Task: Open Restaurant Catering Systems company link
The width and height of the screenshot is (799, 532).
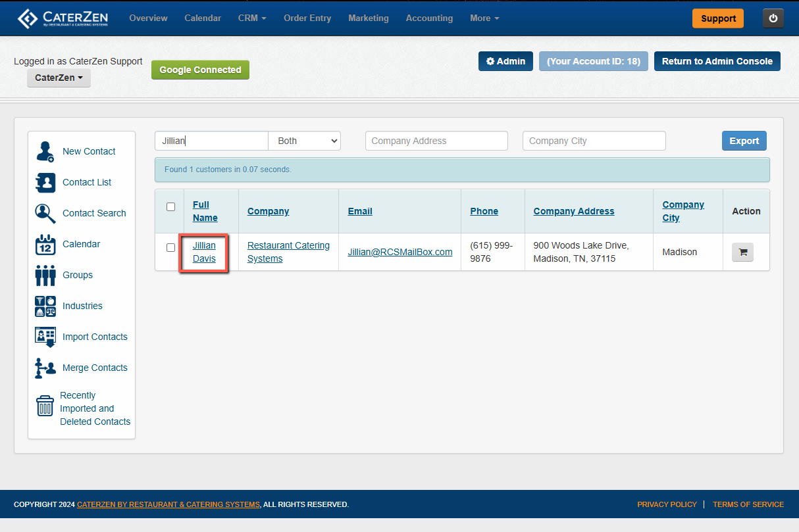Action: pyautogui.click(x=288, y=252)
